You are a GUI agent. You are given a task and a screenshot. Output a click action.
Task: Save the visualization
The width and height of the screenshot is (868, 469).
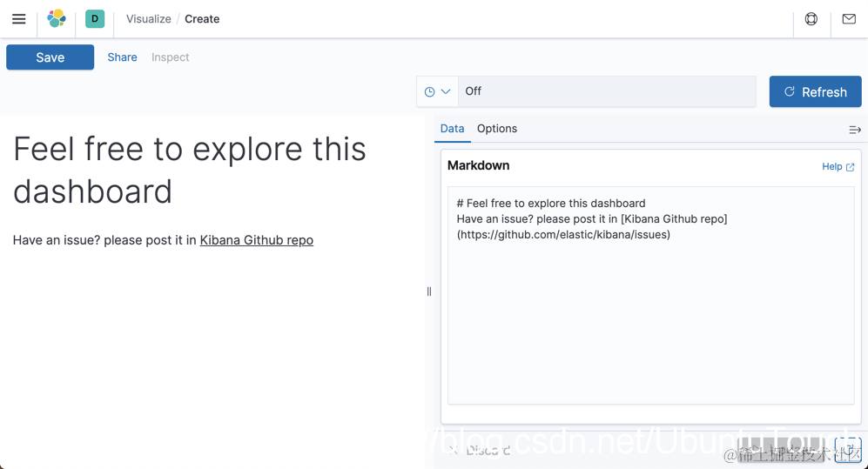click(x=50, y=57)
